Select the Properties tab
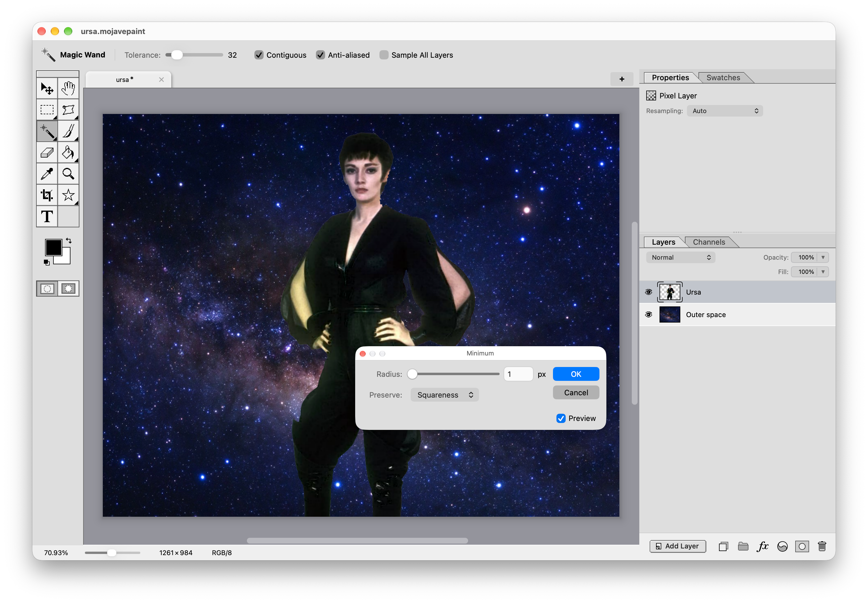The width and height of the screenshot is (868, 603). (x=670, y=77)
